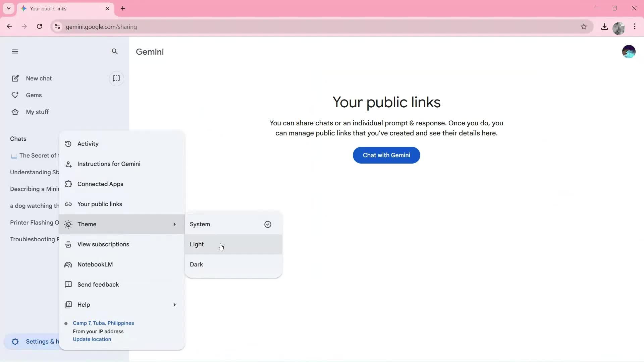The width and height of the screenshot is (644, 362).
Task: Click the Update location link
Action: [x=92, y=339]
